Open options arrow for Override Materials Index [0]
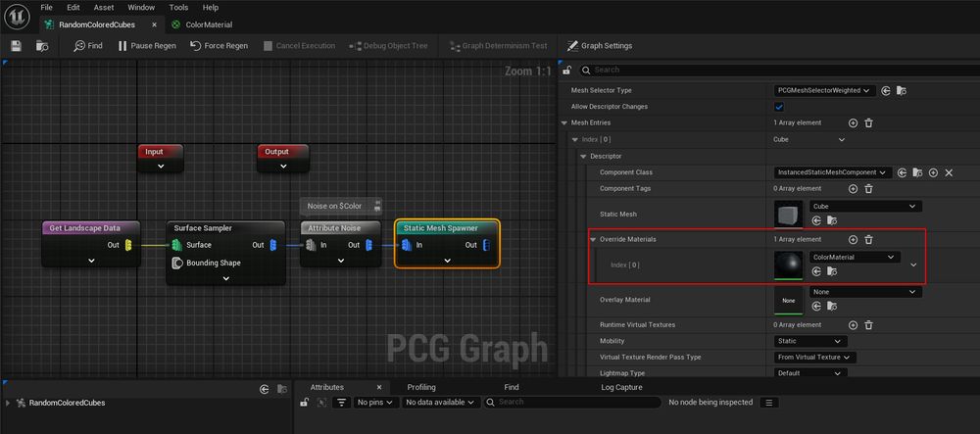Screen dimensions: 980x434 (x=913, y=265)
